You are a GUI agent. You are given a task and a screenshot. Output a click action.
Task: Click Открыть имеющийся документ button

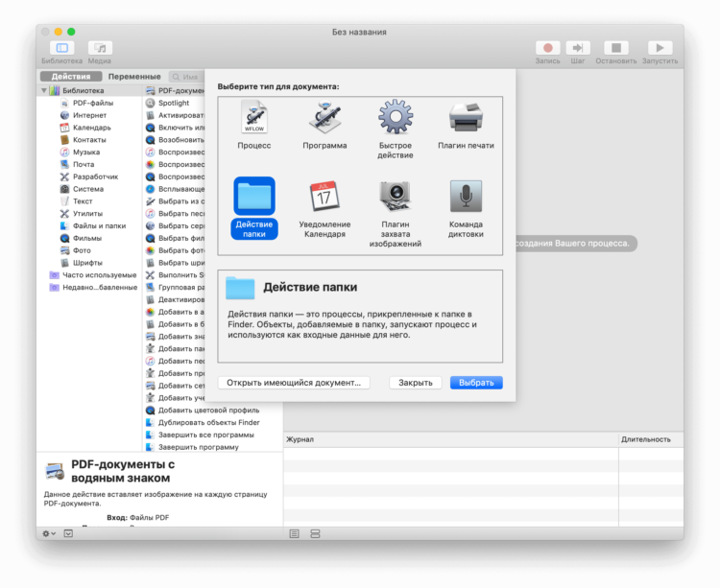tap(294, 383)
